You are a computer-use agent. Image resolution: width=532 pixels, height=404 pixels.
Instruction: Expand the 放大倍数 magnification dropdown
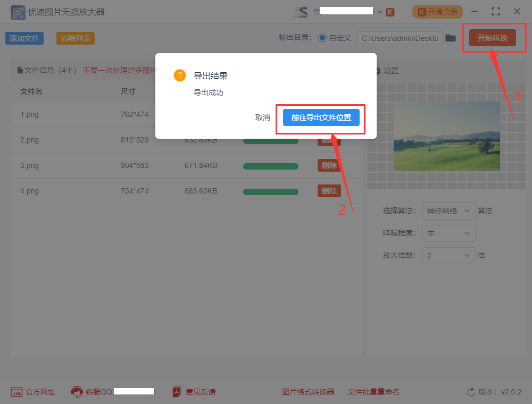pyautogui.click(x=448, y=256)
